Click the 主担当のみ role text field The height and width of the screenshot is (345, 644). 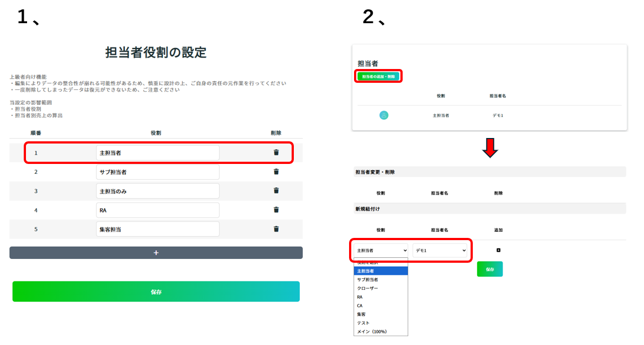coord(157,191)
